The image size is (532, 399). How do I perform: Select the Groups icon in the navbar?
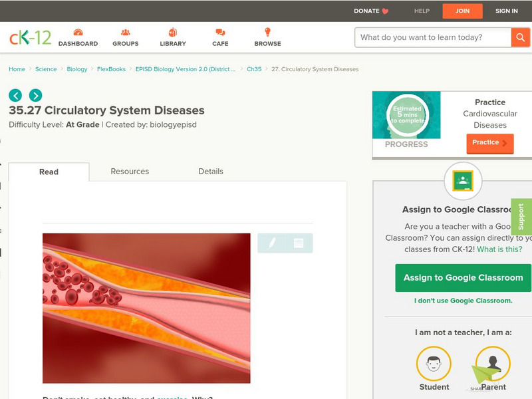point(125,38)
